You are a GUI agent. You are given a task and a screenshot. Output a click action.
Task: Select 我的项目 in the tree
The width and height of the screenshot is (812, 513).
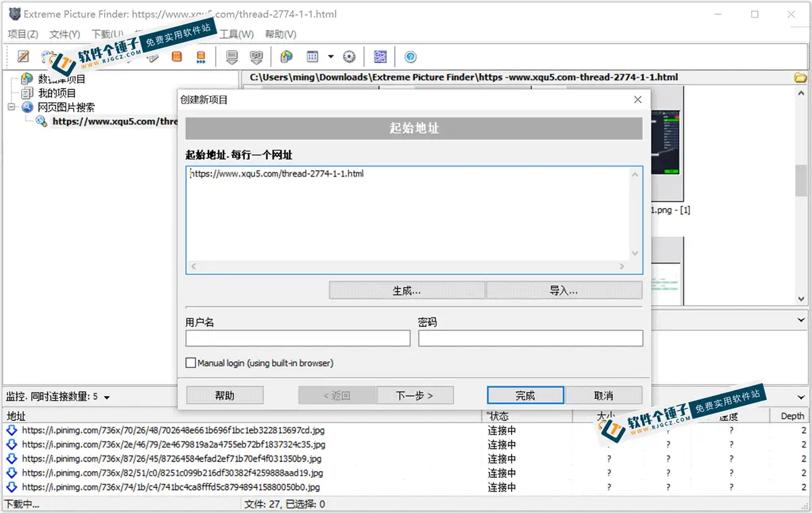pyautogui.click(x=57, y=93)
